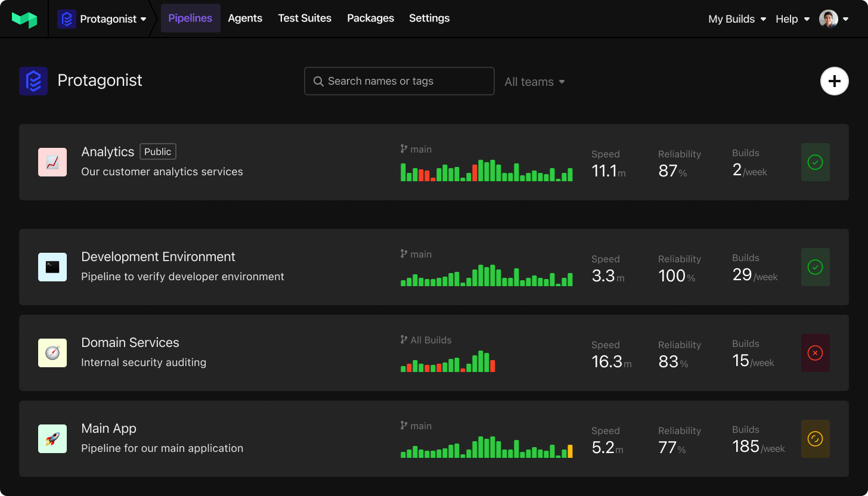The image size is (868, 496).
Task: Click the Main App rocket icon
Action: pos(52,439)
